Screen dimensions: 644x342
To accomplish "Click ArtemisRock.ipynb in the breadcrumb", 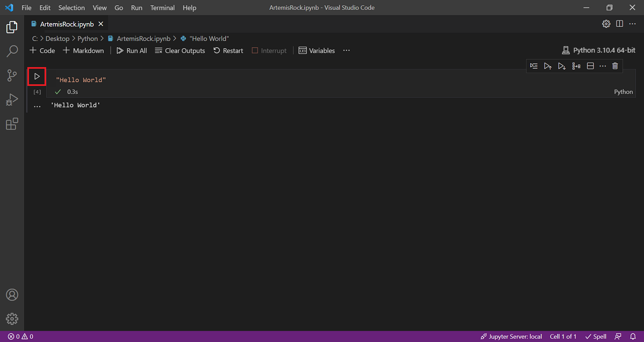I will (x=139, y=39).
